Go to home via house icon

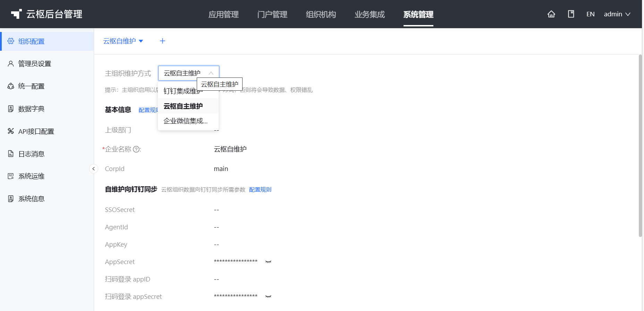[x=551, y=14]
